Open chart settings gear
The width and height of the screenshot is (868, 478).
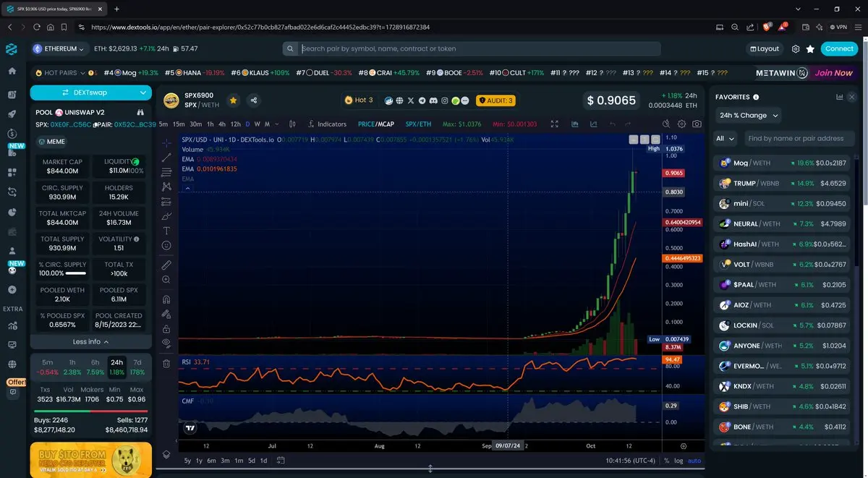(x=682, y=124)
